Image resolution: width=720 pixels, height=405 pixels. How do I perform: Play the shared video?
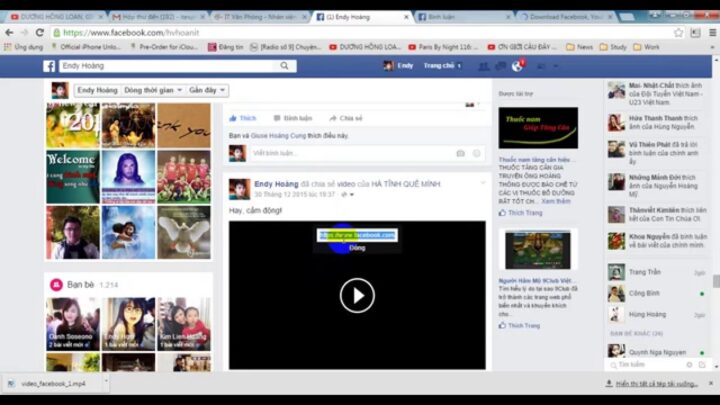357,295
